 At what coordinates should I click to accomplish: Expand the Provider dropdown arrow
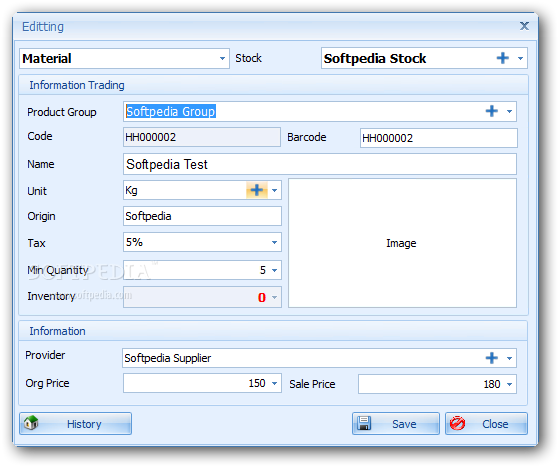[x=509, y=358]
